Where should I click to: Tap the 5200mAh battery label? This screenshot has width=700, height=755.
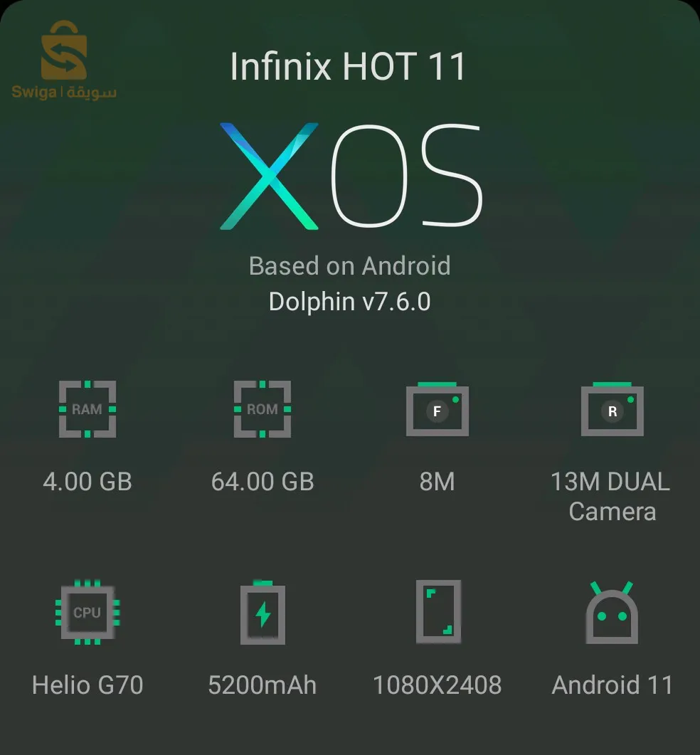262,685
